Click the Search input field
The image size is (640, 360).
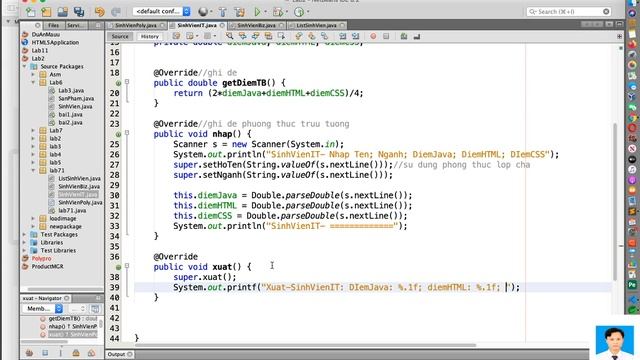tap(569, 12)
